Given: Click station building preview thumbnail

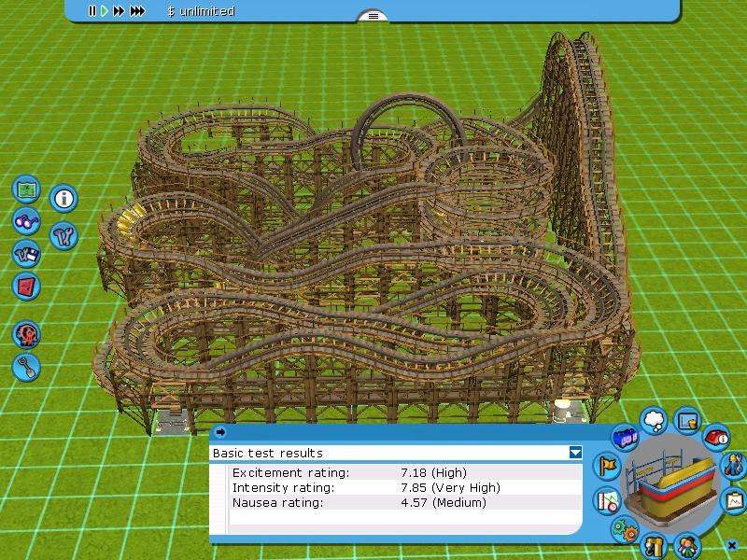Looking at the screenshot, I should click(671, 483).
